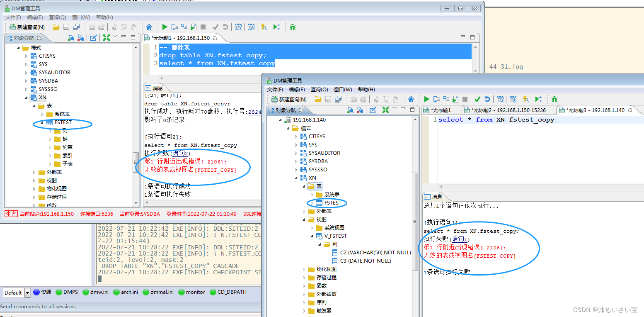Open file icon in the back window toolbar
Viewport: 644px width, 317px height.
[x=56, y=27]
